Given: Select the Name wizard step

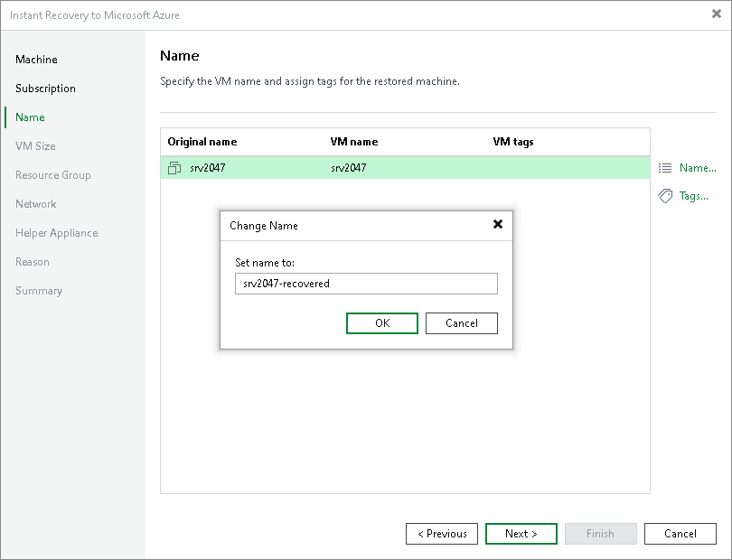Looking at the screenshot, I should point(30,117).
